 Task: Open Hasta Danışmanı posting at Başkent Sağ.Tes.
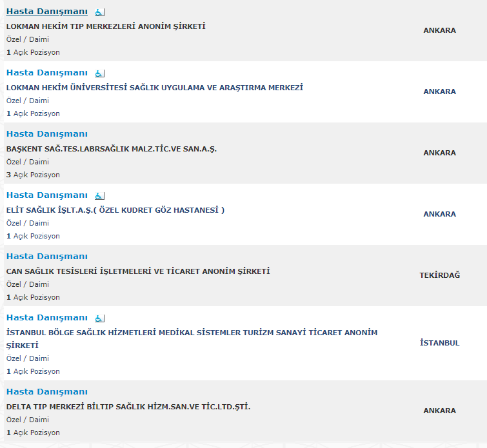click(47, 134)
